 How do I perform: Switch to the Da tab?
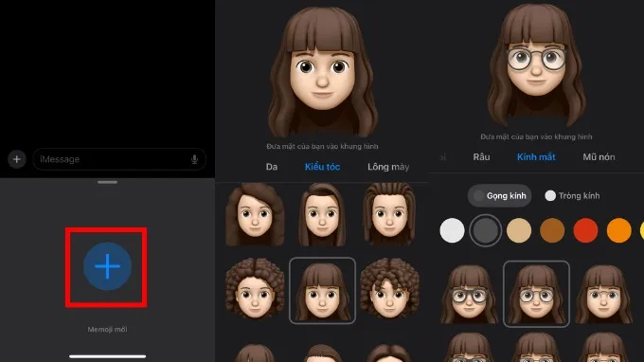pyautogui.click(x=272, y=167)
